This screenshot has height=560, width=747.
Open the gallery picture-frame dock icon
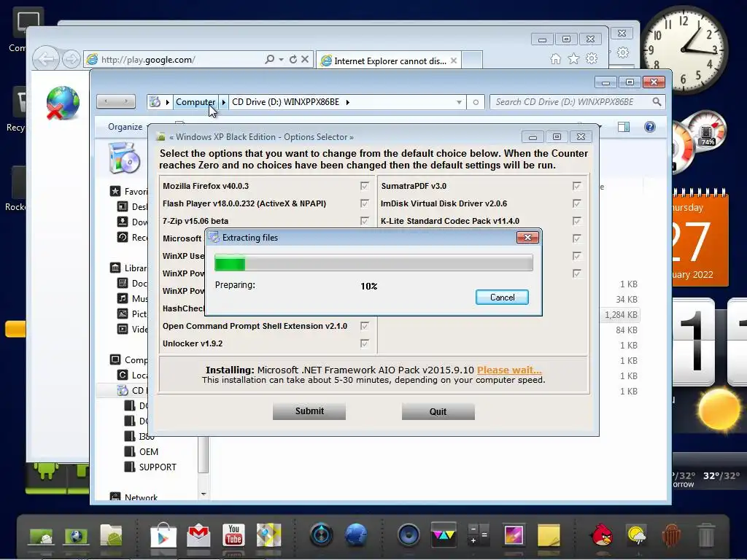[514, 534]
